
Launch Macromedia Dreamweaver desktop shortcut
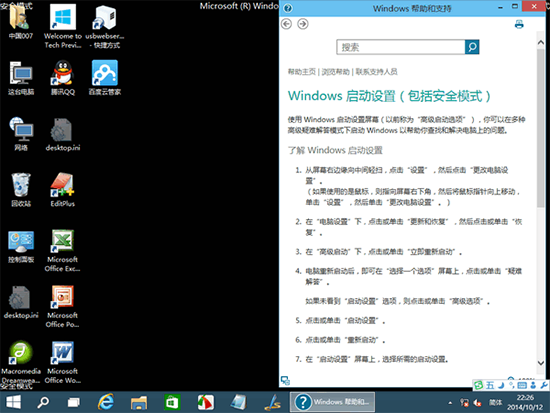tap(21, 362)
